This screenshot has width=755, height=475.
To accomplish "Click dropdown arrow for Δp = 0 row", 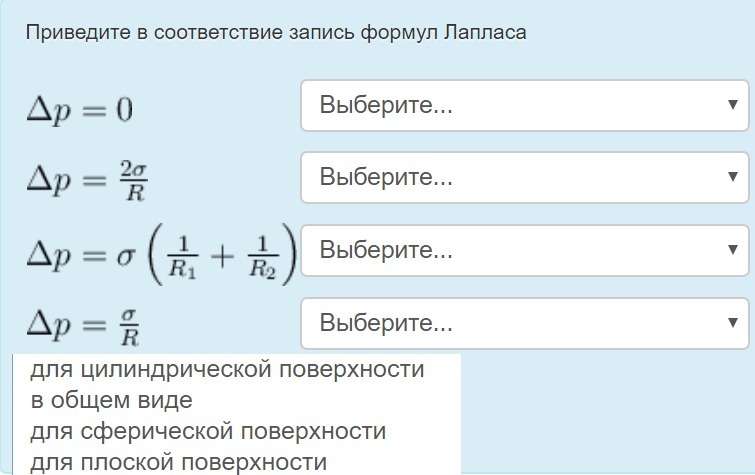I will [x=732, y=104].
